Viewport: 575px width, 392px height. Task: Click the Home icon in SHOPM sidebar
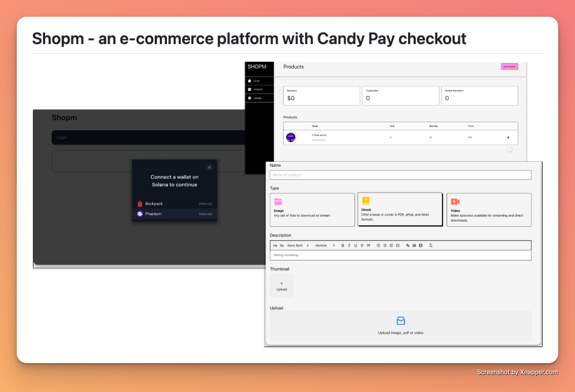tap(249, 81)
